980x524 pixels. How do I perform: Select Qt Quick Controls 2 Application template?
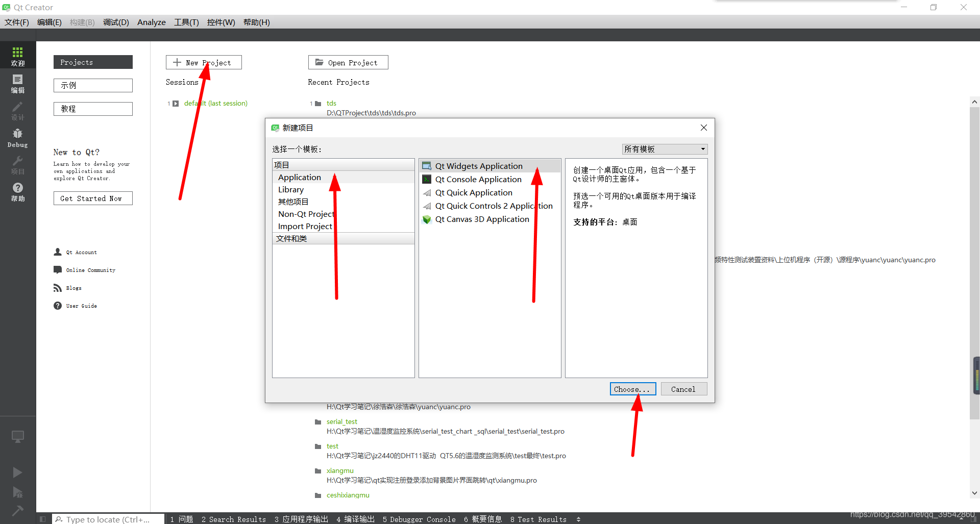click(x=489, y=206)
